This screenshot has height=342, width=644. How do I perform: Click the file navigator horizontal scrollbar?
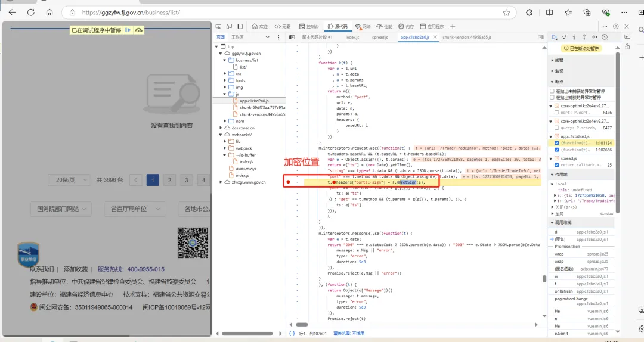click(247, 334)
